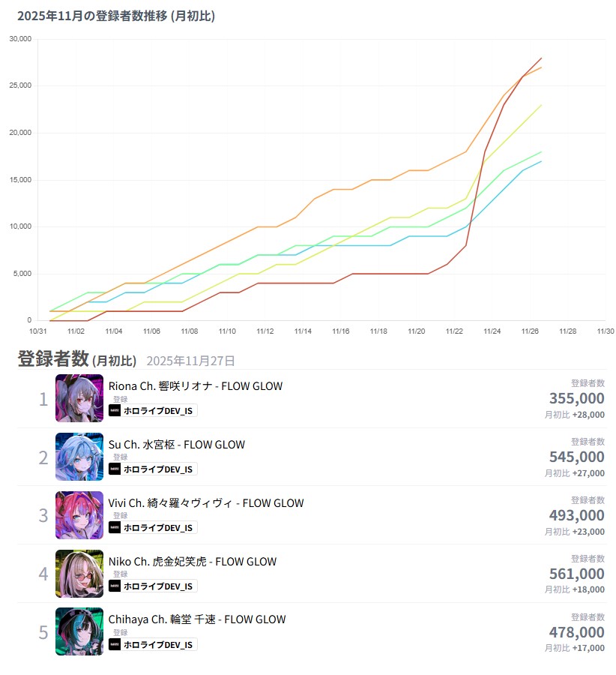Open Chihaya's channel avatar thumbnail
Image resolution: width=616 pixels, height=675 pixels.
(79, 631)
